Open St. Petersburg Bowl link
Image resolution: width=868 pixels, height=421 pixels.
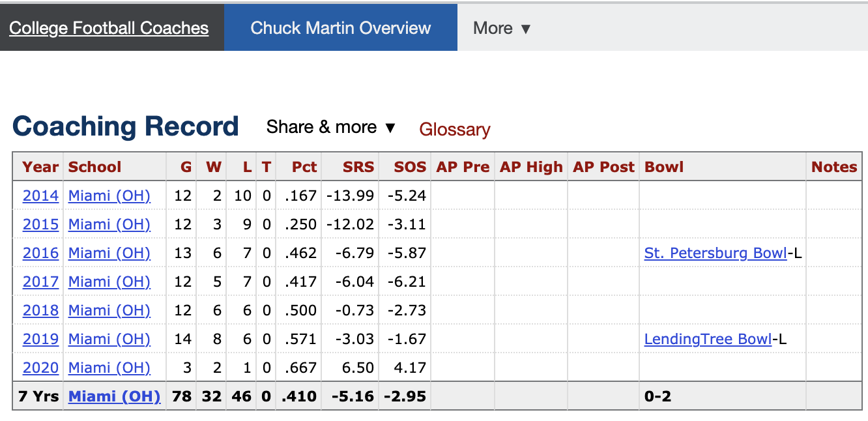click(x=715, y=253)
